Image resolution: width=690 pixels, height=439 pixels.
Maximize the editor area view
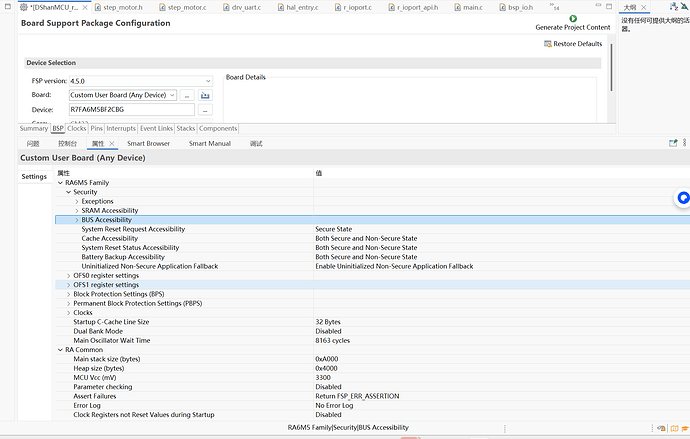[x=609, y=6]
